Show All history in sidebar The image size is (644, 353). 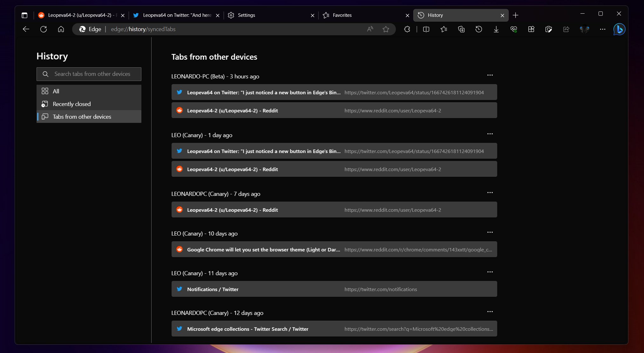click(89, 91)
